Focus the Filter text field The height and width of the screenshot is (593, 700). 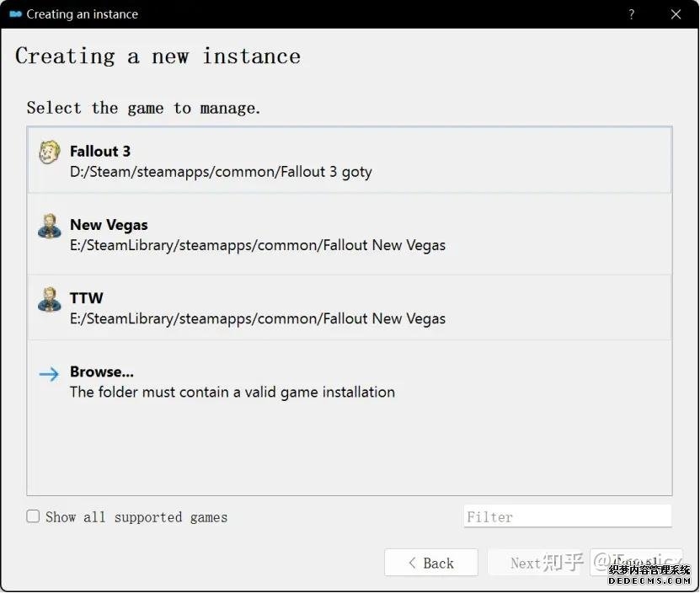click(567, 516)
